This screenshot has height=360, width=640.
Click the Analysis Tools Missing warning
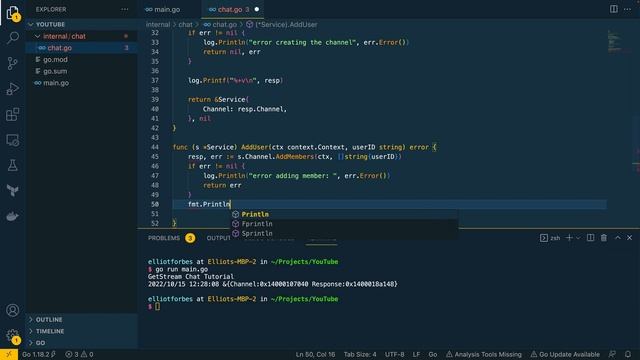(484, 354)
